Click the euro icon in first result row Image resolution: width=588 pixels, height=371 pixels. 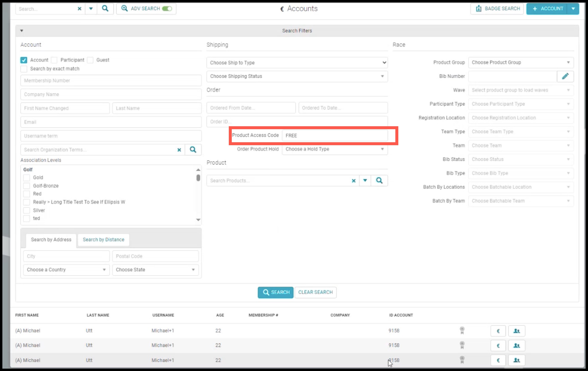pos(498,331)
